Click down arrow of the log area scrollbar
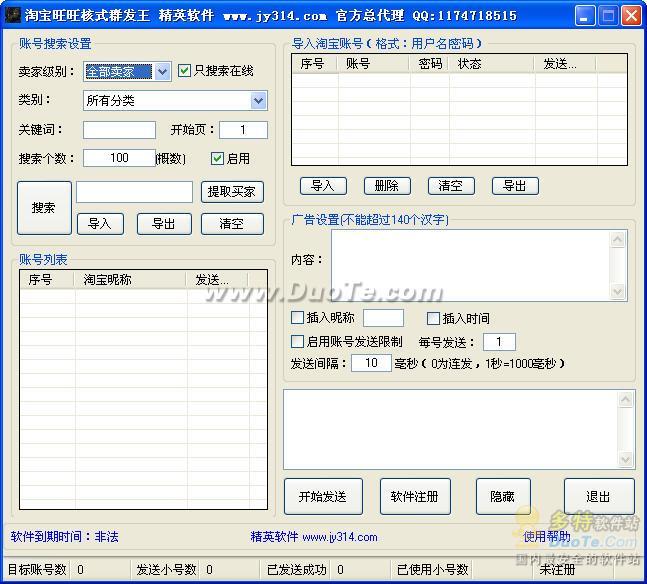647x584 pixels. (x=626, y=459)
